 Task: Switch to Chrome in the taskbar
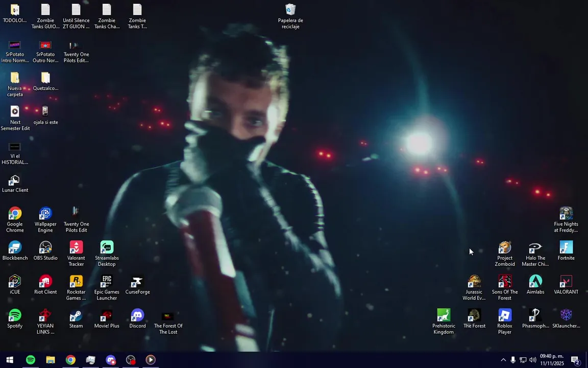click(x=70, y=360)
